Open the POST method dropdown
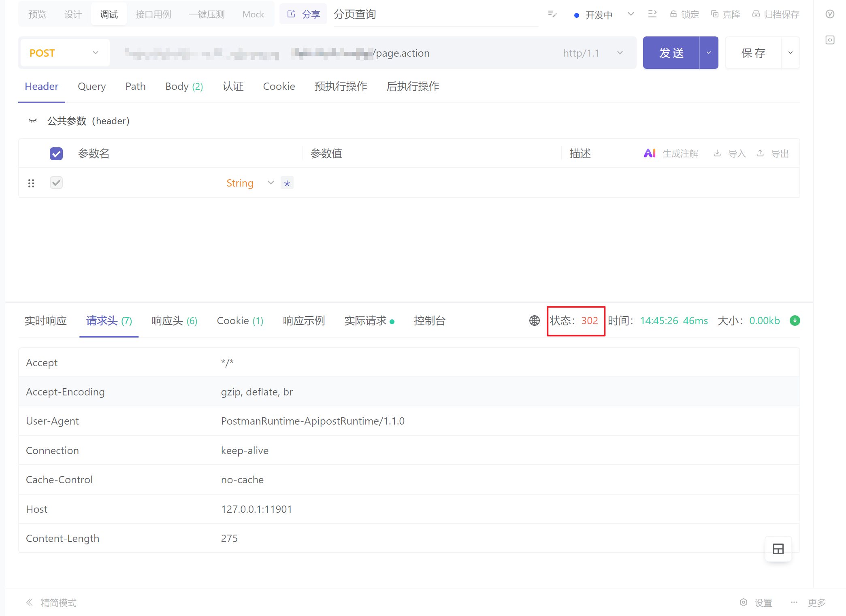Screen dimensions: 846x616 (64, 53)
